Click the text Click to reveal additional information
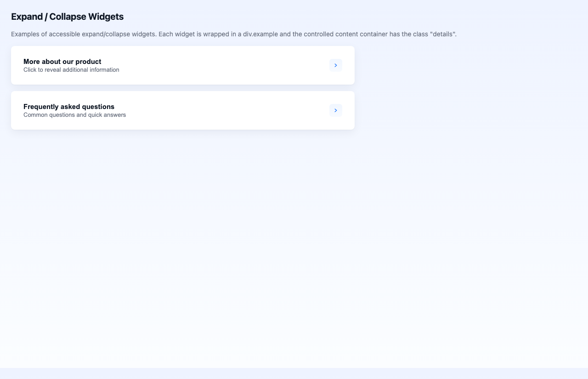 pos(71,69)
